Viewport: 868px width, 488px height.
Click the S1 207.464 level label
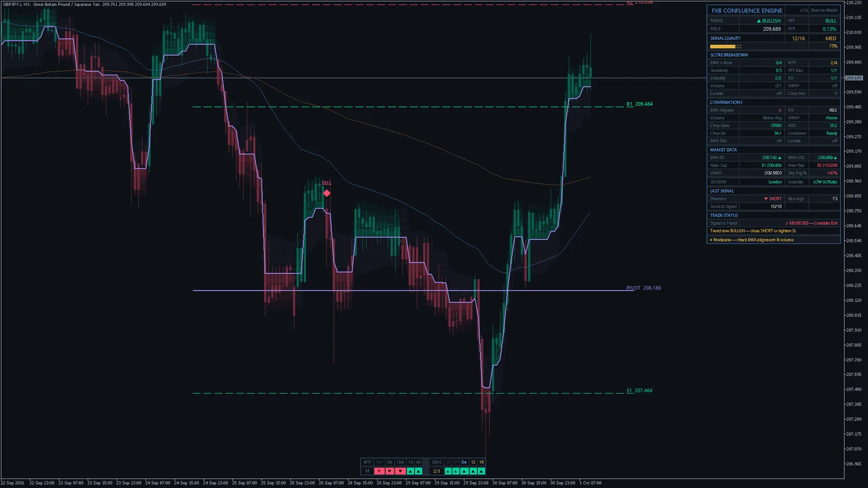coord(639,390)
